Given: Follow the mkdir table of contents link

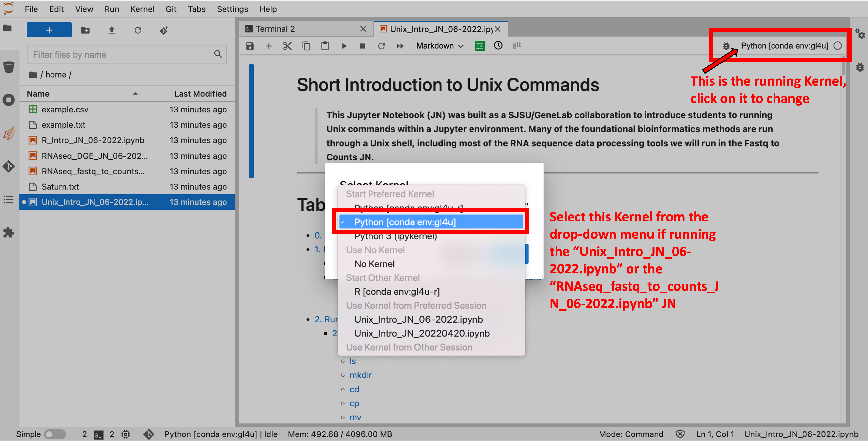Looking at the screenshot, I should coord(361,375).
